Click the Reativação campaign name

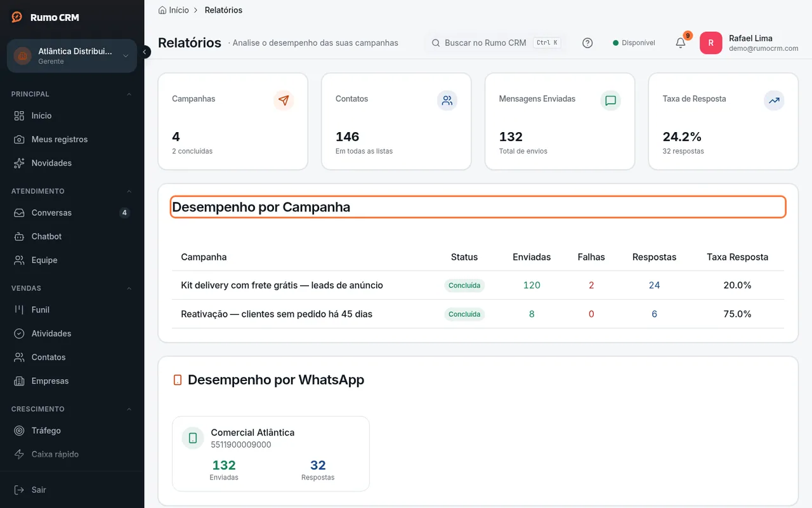point(277,314)
